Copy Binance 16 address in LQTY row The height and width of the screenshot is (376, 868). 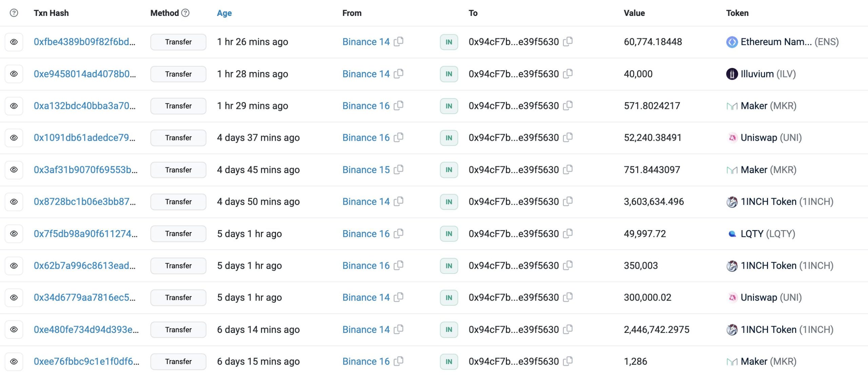pyautogui.click(x=399, y=233)
